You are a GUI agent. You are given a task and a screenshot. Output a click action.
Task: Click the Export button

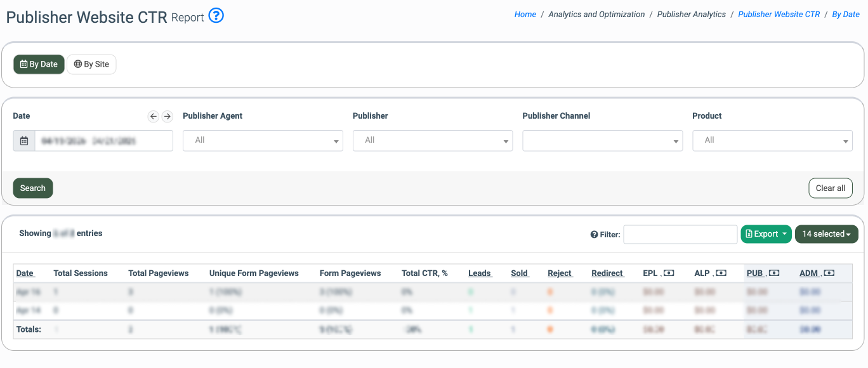[766, 234]
